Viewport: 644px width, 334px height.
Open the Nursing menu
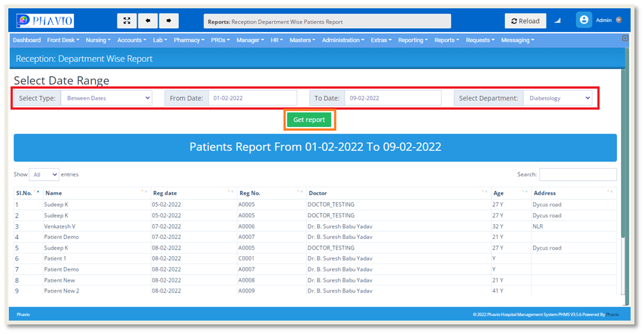click(x=98, y=40)
